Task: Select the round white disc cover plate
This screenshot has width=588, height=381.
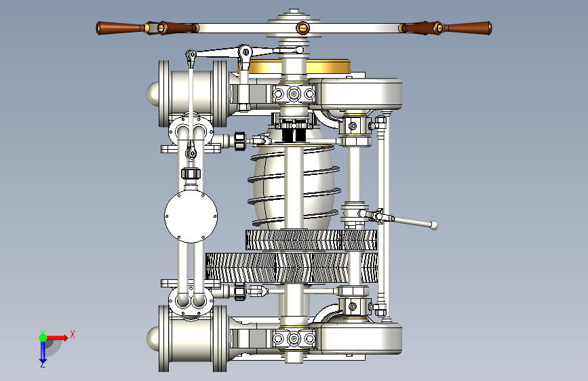Action: click(x=191, y=216)
